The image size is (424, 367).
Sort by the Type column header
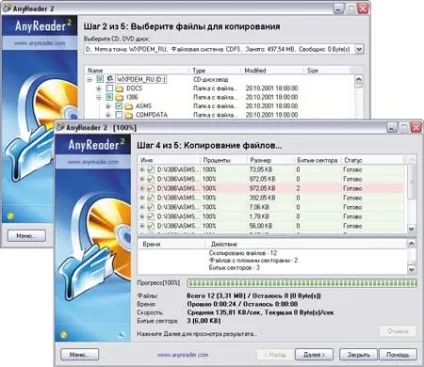pos(215,70)
